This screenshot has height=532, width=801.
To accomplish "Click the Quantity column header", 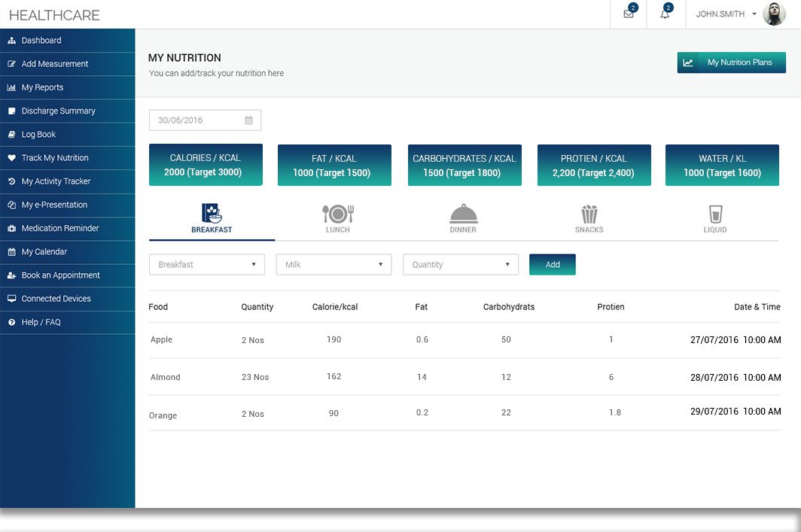I will (257, 307).
